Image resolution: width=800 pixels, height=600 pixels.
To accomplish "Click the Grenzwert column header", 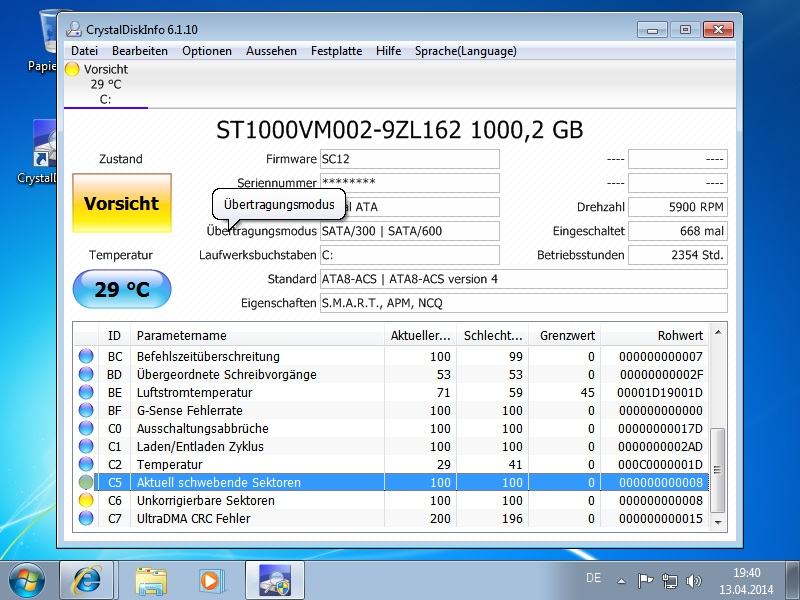I will [565, 335].
